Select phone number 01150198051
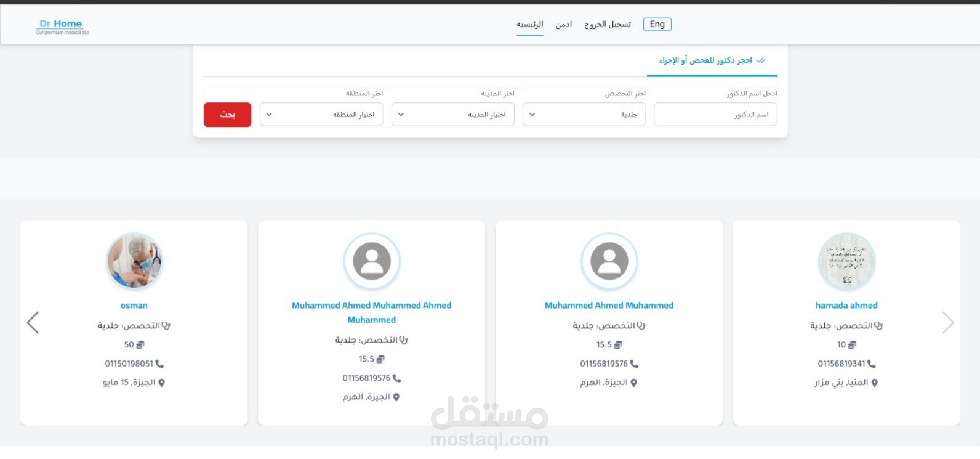 point(129,364)
